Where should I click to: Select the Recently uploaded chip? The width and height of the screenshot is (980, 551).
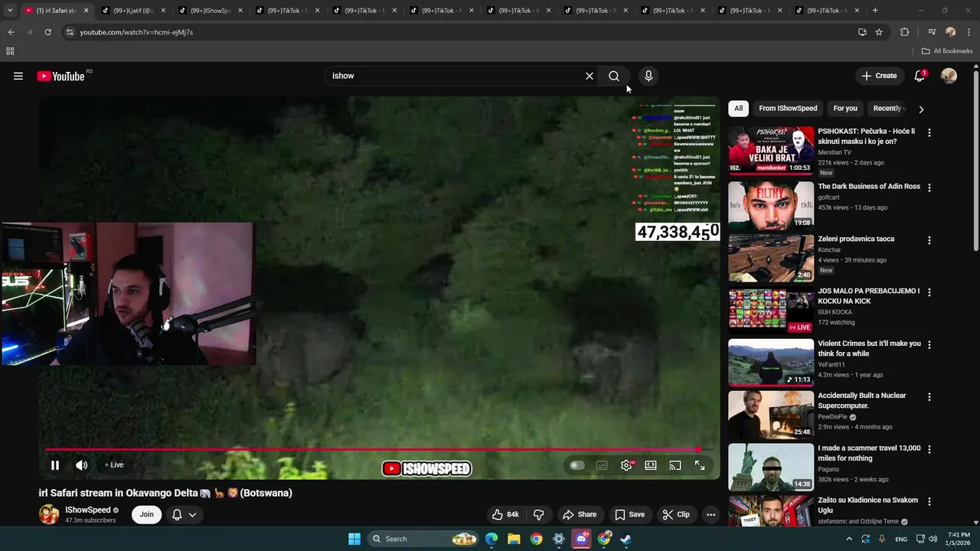tap(888, 108)
